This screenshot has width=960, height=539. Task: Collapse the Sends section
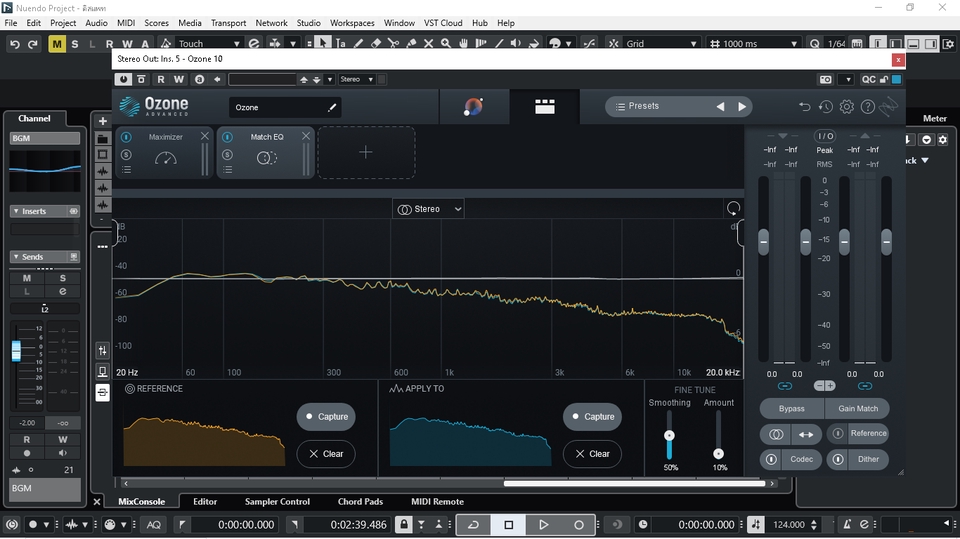[x=16, y=257]
